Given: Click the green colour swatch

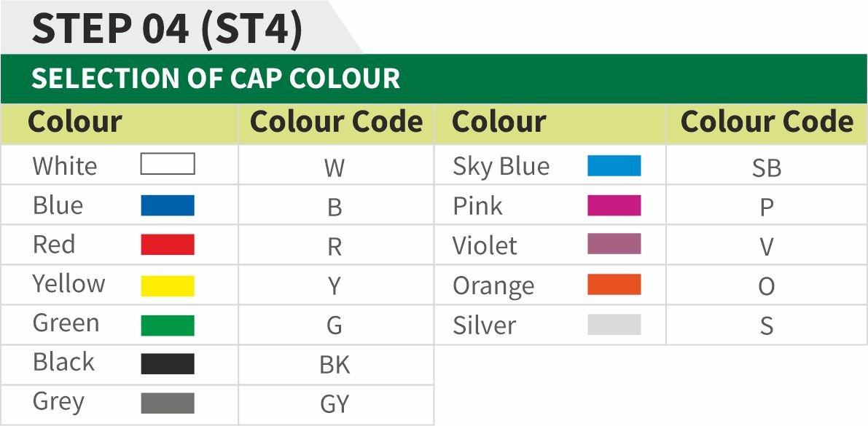Looking at the screenshot, I should 168,325.
